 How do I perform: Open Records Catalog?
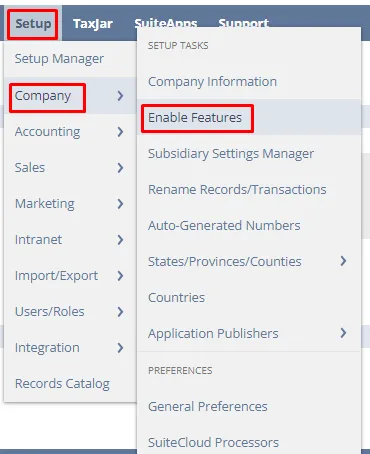tap(62, 384)
